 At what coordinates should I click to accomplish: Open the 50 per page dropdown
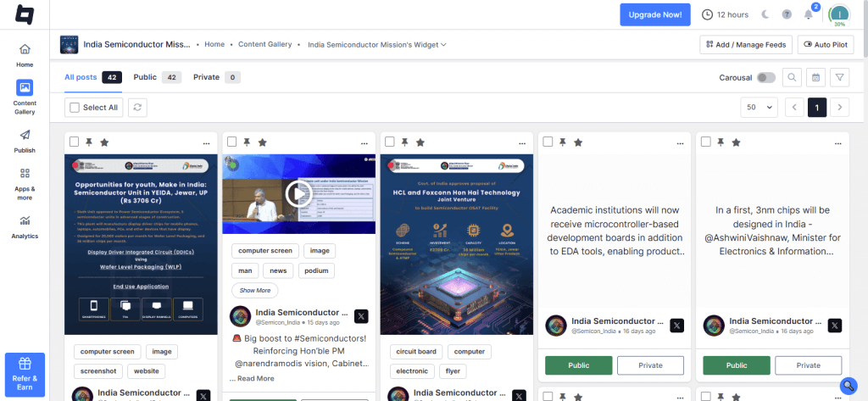[759, 107]
